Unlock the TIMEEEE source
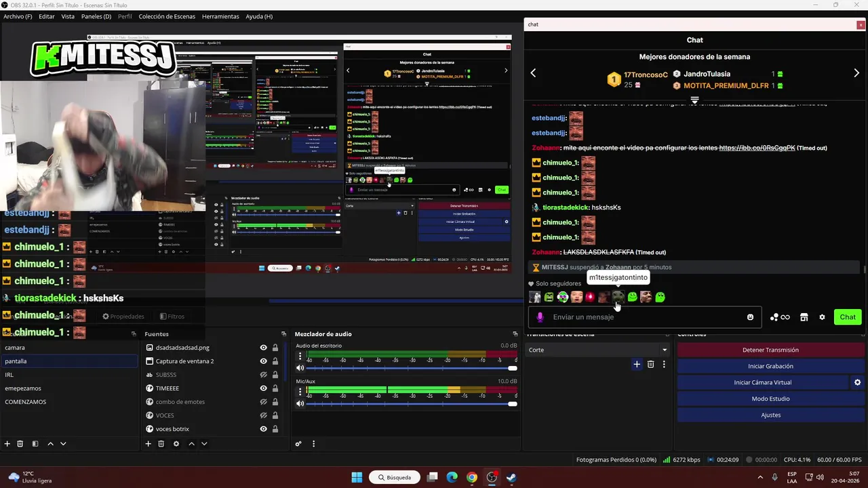 click(275, 388)
